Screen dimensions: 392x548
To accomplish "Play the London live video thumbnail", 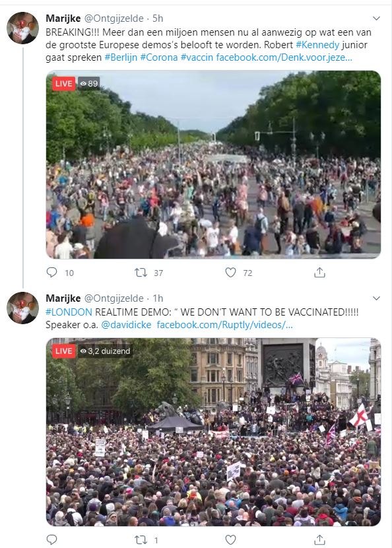I will [213, 432].
